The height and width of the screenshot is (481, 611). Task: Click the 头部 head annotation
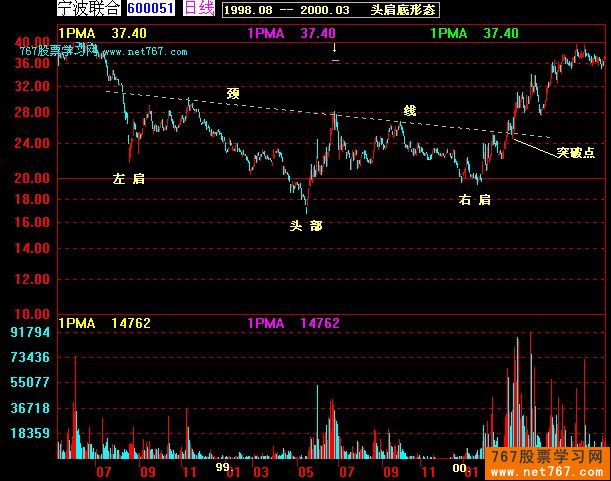click(306, 226)
